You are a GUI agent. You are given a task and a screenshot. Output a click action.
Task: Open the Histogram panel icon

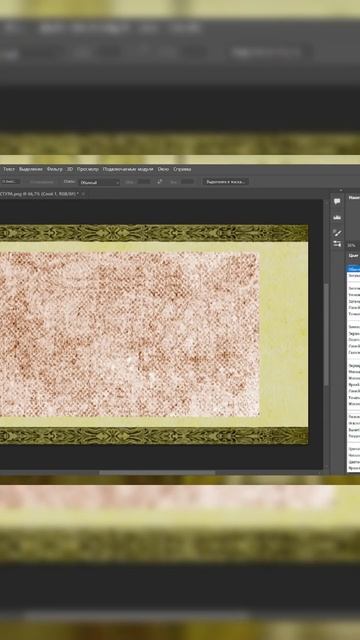click(337, 217)
